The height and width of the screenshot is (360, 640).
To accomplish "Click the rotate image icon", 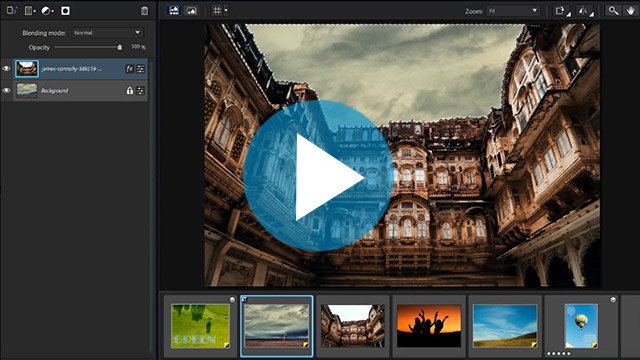I will (562, 11).
